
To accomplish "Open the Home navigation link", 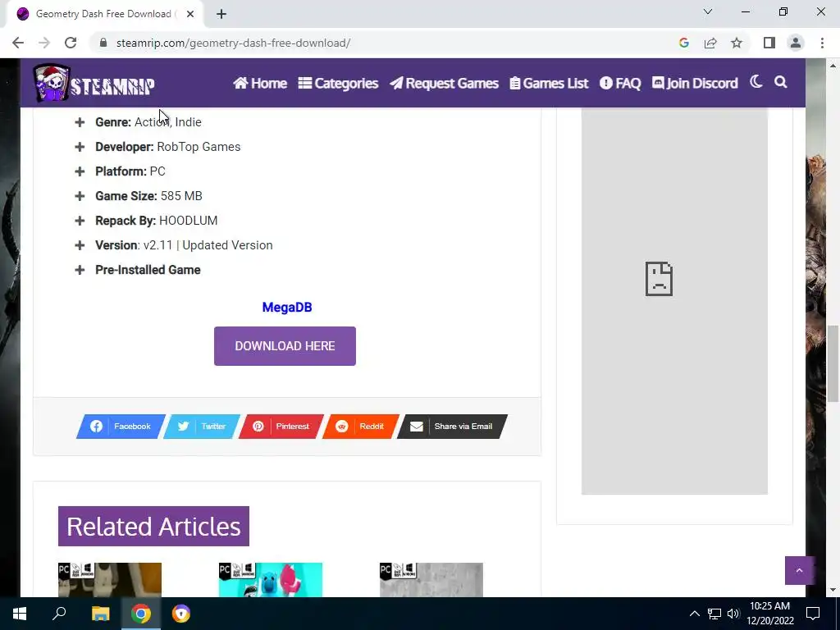I will click(x=260, y=83).
